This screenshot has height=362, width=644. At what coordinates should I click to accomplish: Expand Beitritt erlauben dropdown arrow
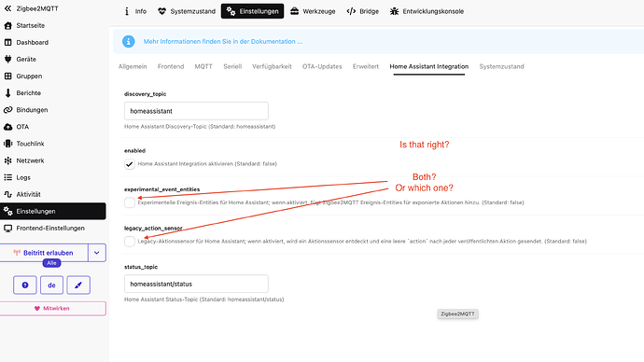point(97,253)
